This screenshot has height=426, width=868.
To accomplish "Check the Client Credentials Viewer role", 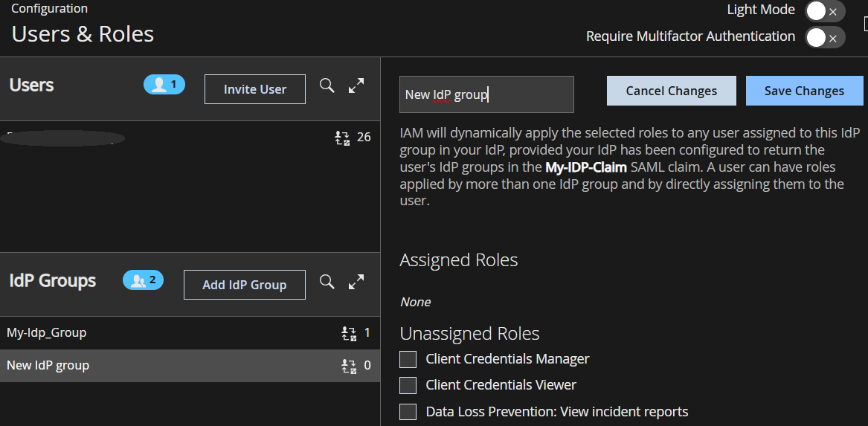I will pyautogui.click(x=408, y=385).
